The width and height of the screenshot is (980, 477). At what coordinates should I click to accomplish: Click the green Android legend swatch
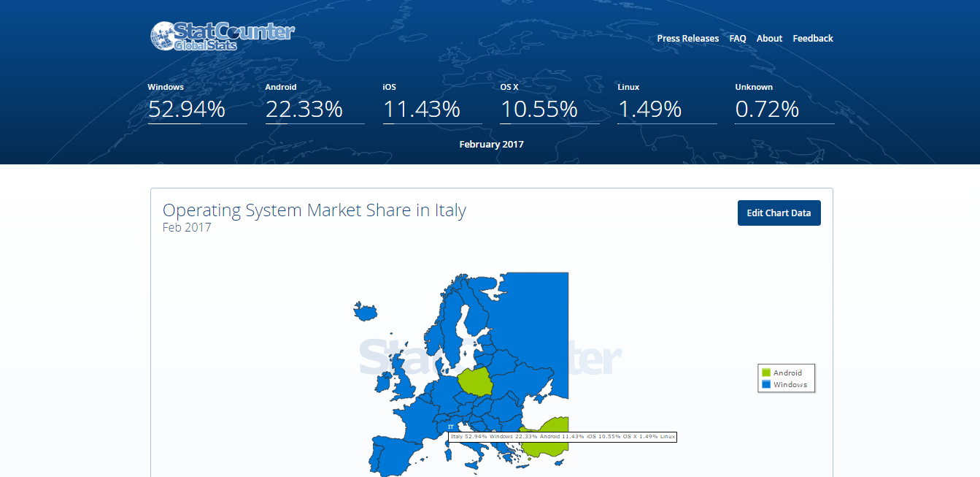[766, 373]
